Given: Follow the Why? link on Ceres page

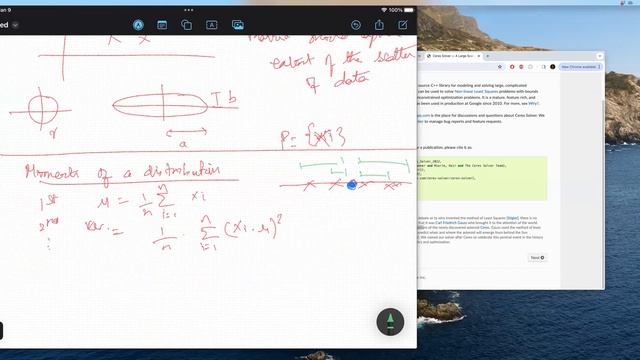Looking at the screenshot, I should (x=533, y=104).
